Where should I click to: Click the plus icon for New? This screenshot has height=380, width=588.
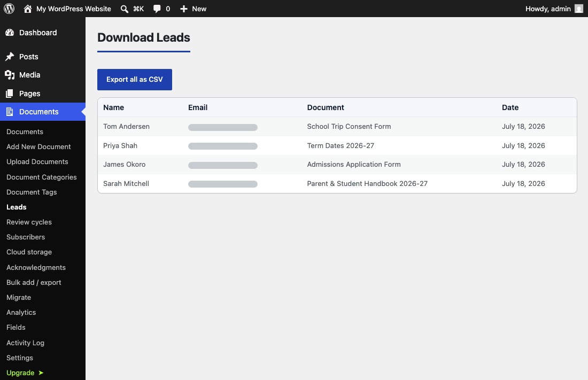click(184, 9)
